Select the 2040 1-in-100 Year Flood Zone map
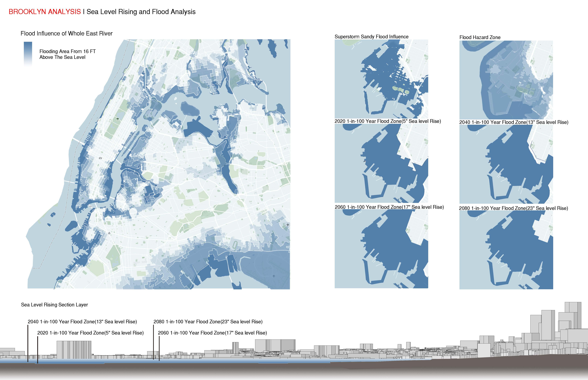 click(506, 164)
